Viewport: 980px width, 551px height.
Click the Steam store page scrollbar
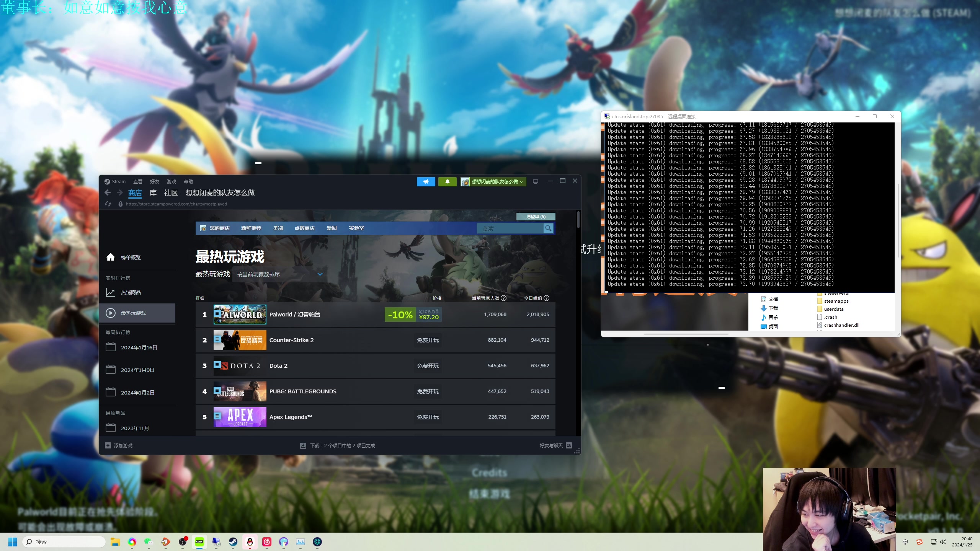(578, 220)
